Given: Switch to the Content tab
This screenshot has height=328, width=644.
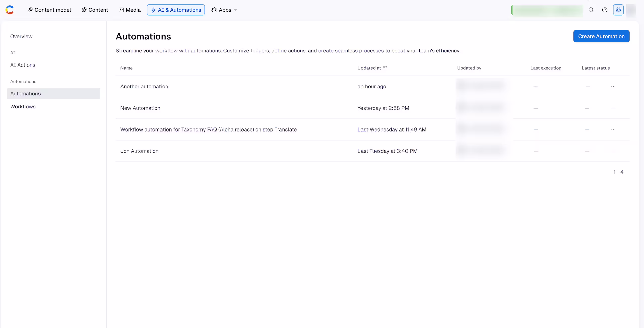Looking at the screenshot, I should pyautogui.click(x=95, y=10).
